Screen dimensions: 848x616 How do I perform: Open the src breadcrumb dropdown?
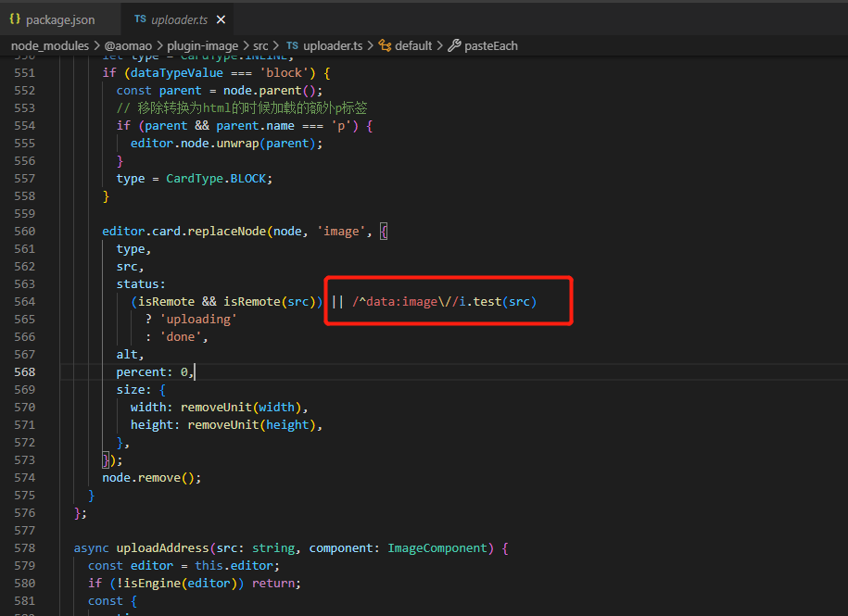(263, 44)
